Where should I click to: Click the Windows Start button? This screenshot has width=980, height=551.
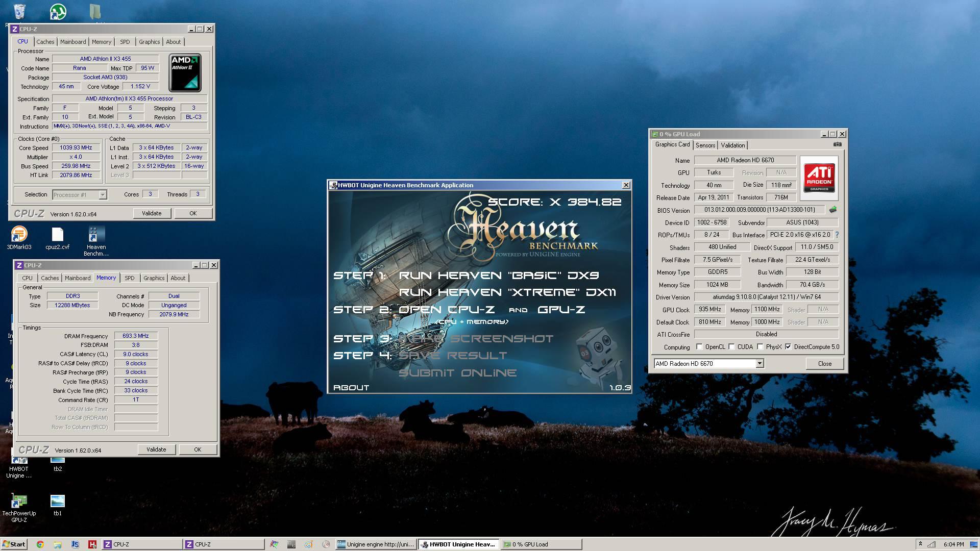pos(13,544)
